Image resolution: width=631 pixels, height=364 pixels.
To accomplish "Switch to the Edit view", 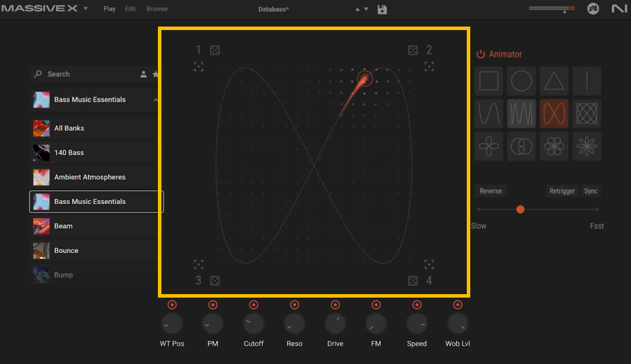I will pyautogui.click(x=130, y=9).
